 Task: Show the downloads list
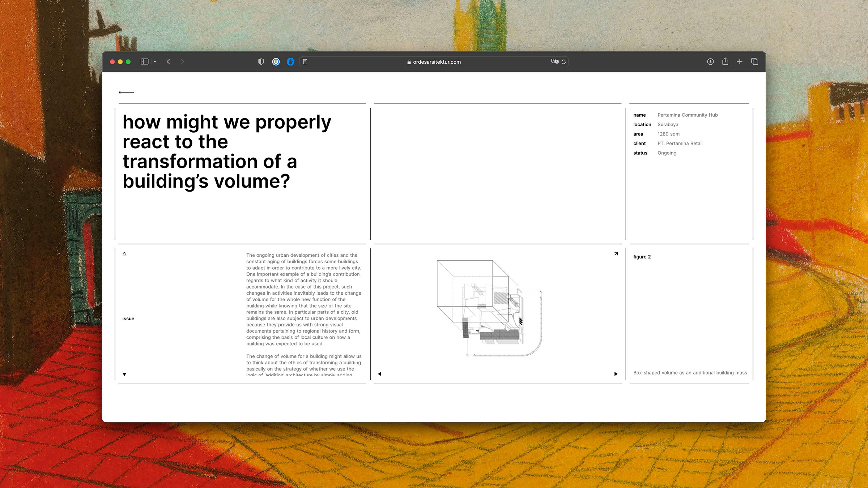[710, 62]
